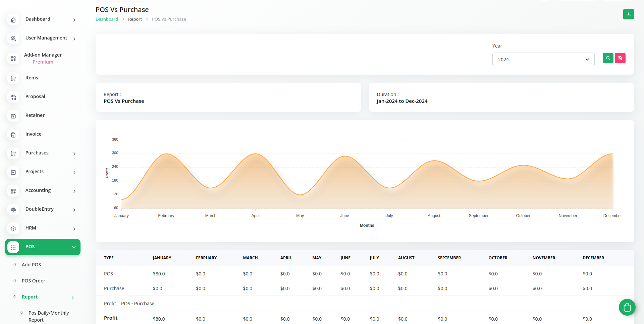This screenshot has height=324, width=644.
Task: Collapse the POS menu chevron
Action: pyautogui.click(x=74, y=247)
